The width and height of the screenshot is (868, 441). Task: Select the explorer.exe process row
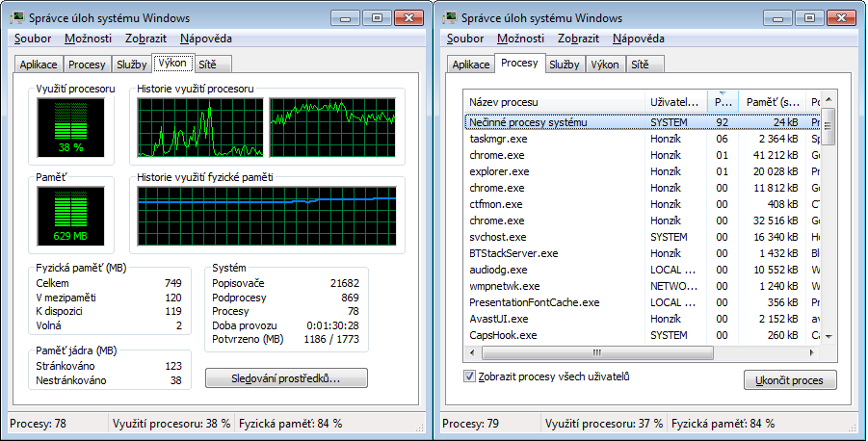click(554, 171)
